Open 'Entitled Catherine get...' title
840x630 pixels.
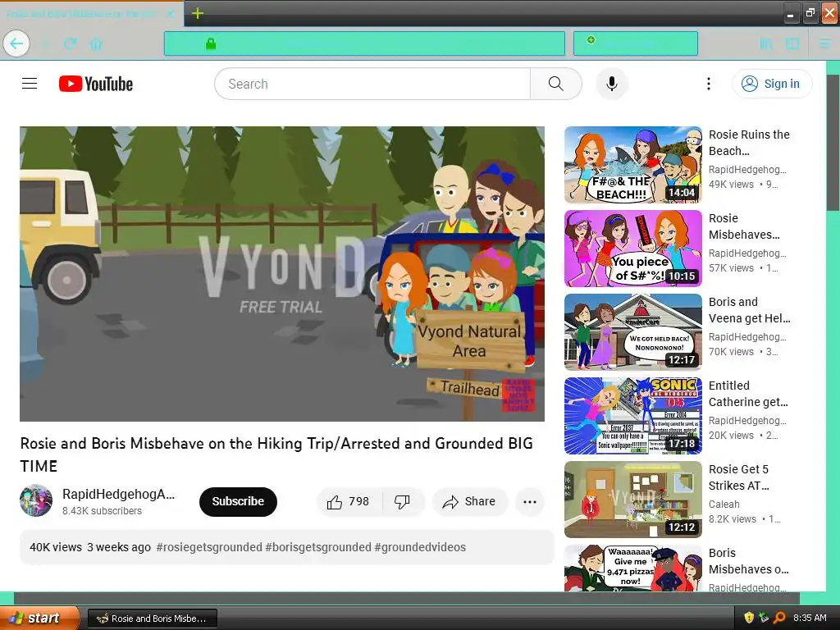coord(748,393)
